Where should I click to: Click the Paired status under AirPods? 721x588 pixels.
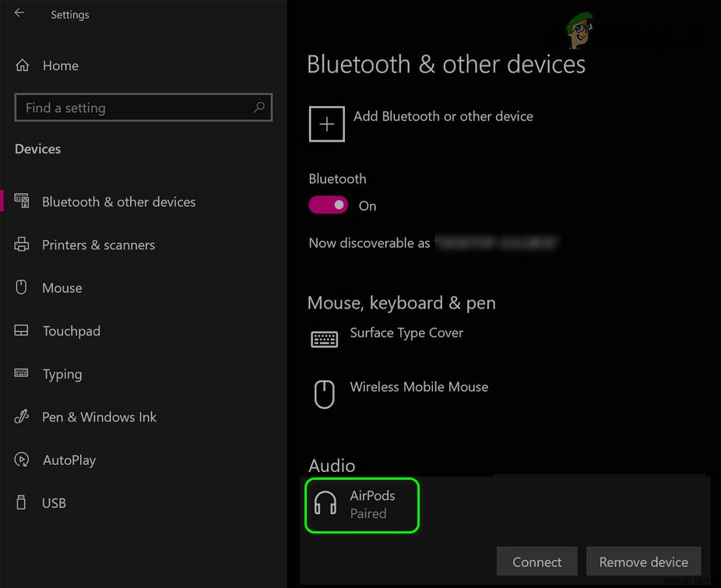[368, 513]
